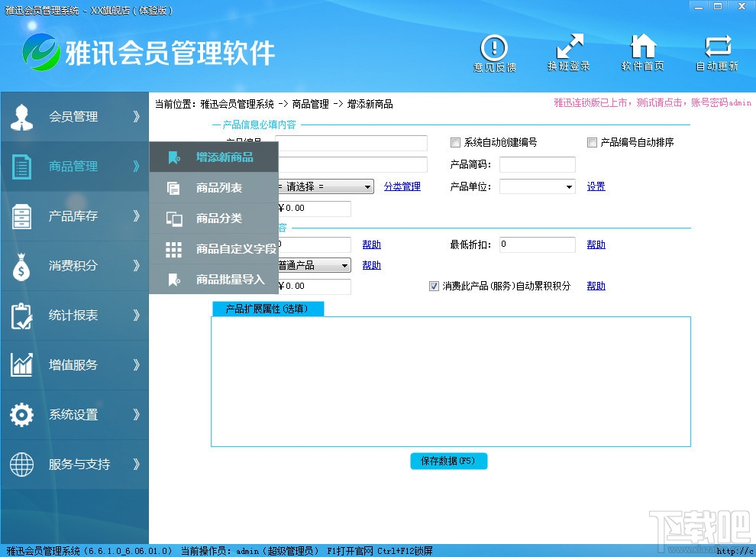Viewport: 756px width, 557px height.
Task: Open the 软件首页 software homepage icon
Action: click(x=642, y=52)
